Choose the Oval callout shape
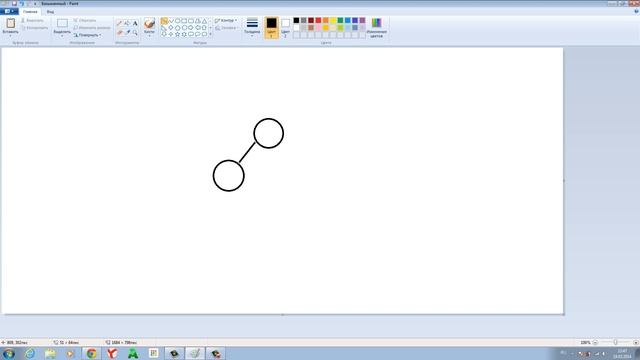 [x=198, y=34]
